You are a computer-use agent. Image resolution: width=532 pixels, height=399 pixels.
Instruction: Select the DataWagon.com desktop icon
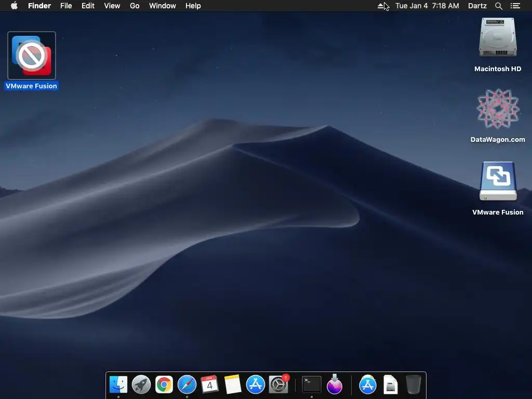coord(498,109)
